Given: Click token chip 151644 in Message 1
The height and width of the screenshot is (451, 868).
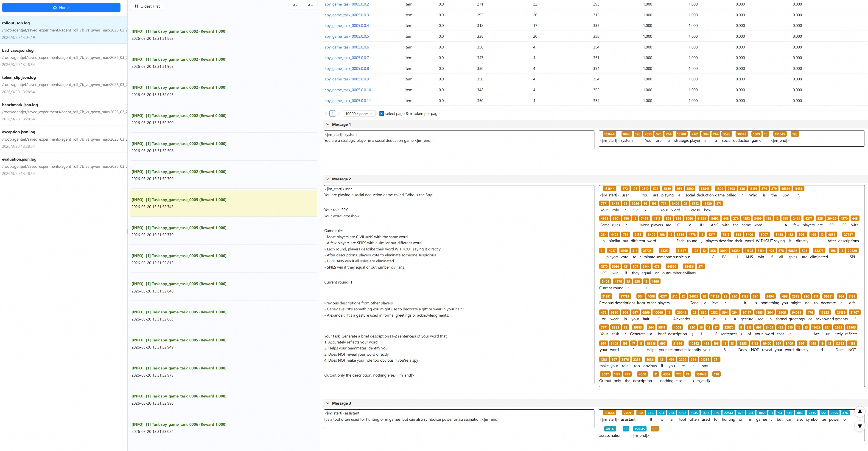Looking at the screenshot, I should click(x=609, y=134).
